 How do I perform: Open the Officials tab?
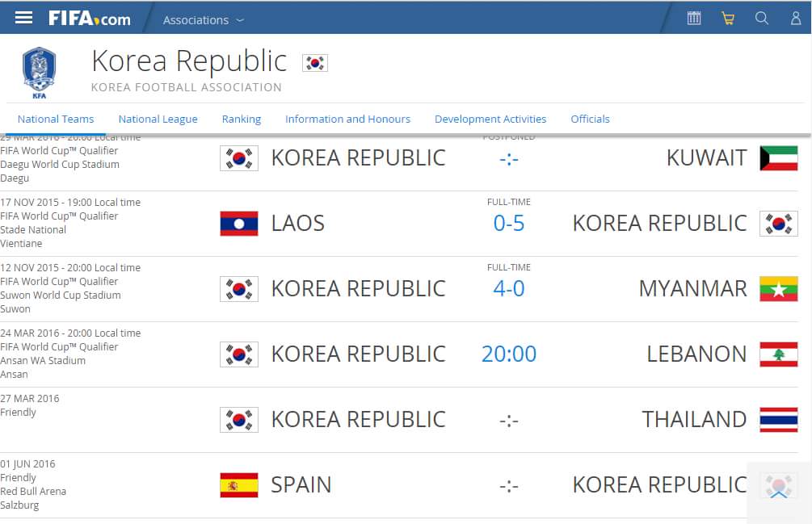pyautogui.click(x=590, y=119)
